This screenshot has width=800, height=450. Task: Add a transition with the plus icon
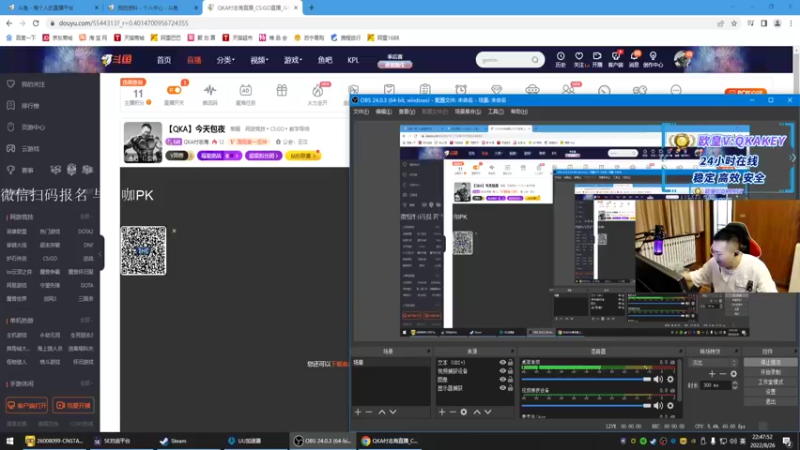pyautogui.click(x=712, y=374)
